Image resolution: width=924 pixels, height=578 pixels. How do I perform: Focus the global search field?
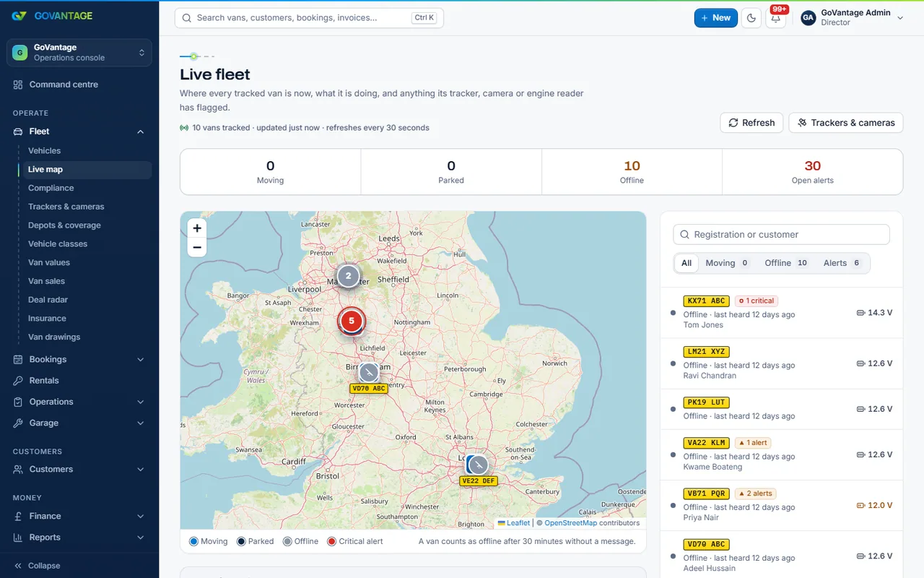pyautogui.click(x=309, y=18)
